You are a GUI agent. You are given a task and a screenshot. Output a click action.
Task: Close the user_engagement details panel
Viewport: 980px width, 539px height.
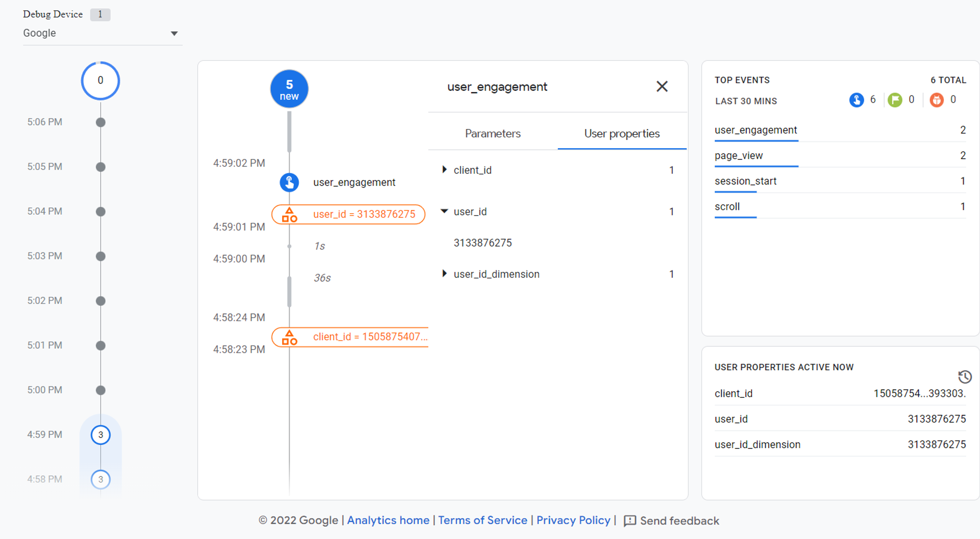[x=662, y=87]
